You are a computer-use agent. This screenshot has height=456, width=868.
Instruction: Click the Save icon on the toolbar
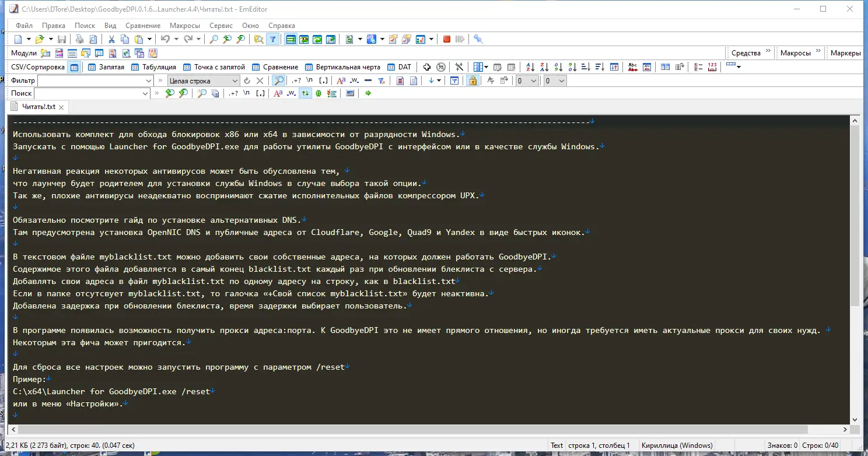point(62,39)
